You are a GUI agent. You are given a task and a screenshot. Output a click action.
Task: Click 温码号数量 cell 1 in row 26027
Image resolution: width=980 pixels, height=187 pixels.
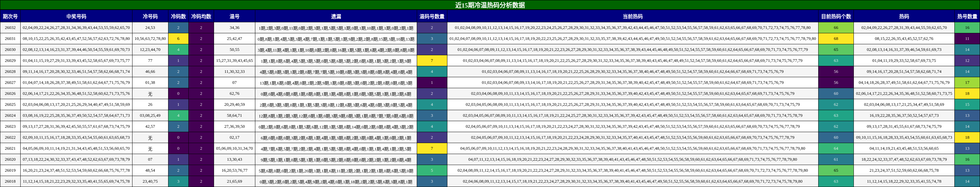(432, 83)
